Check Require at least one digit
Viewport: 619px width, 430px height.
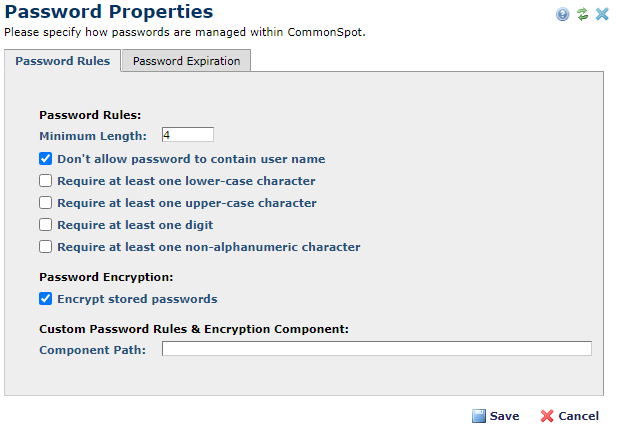click(46, 225)
